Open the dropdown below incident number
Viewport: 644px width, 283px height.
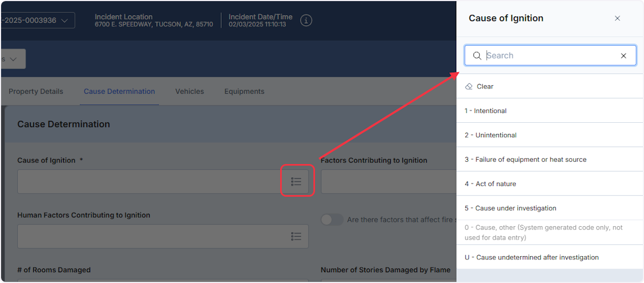[x=12, y=59]
